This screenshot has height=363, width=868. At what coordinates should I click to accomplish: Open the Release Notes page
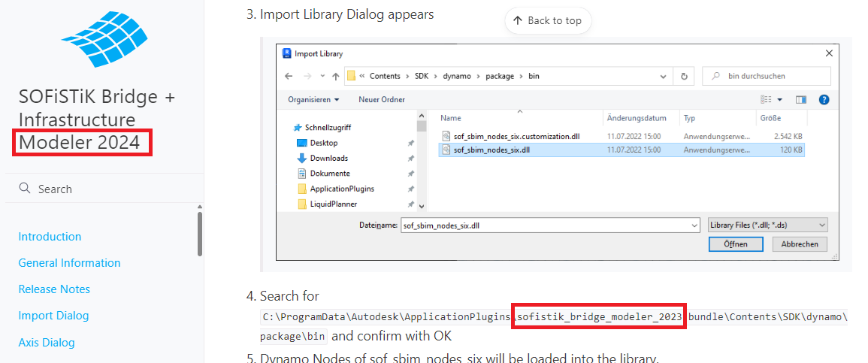[54, 289]
